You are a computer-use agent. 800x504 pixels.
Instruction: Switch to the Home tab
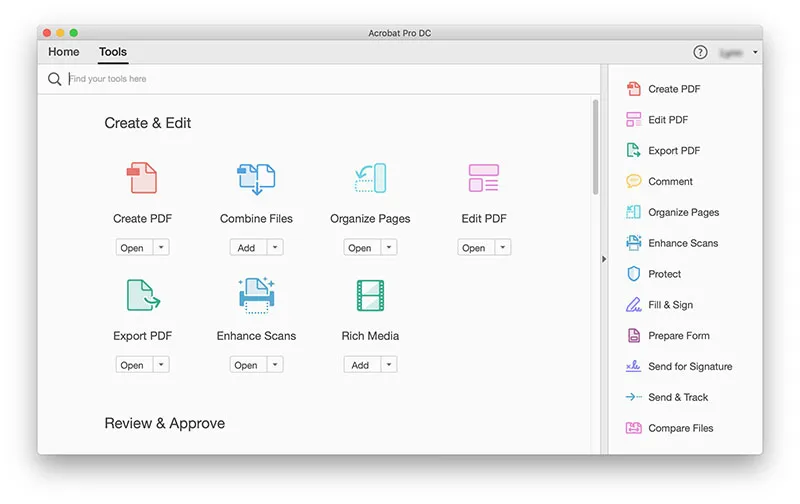tap(64, 52)
